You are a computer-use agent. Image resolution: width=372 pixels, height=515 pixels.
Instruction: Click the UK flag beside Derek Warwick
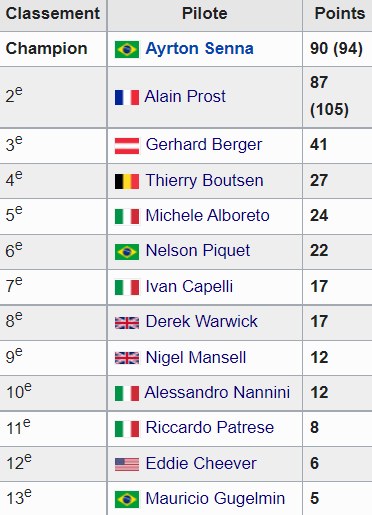tap(127, 323)
